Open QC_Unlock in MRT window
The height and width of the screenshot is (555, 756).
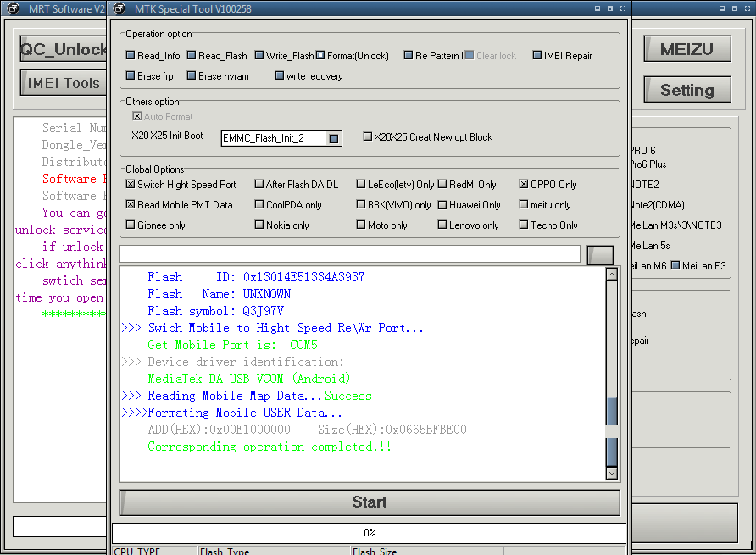64,48
